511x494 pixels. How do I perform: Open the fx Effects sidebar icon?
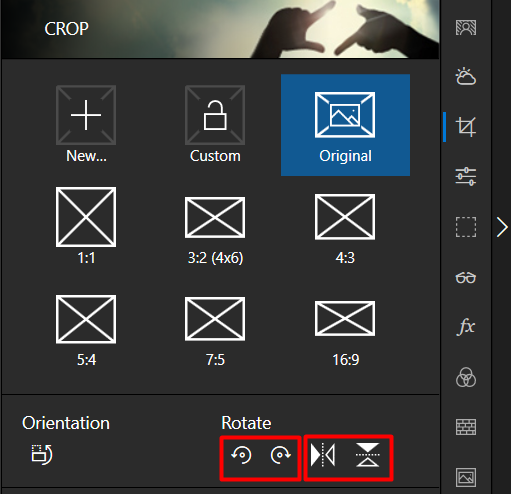coord(466,326)
